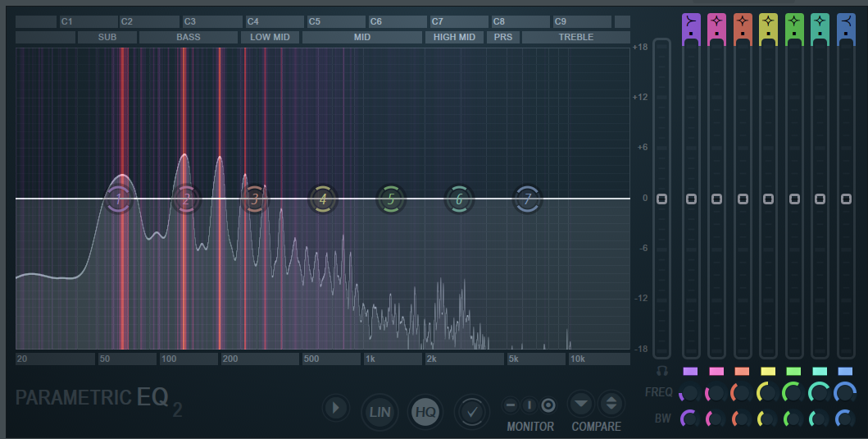Click the play arrow options button
The height and width of the screenshot is (439, 868).
[335, 408]
